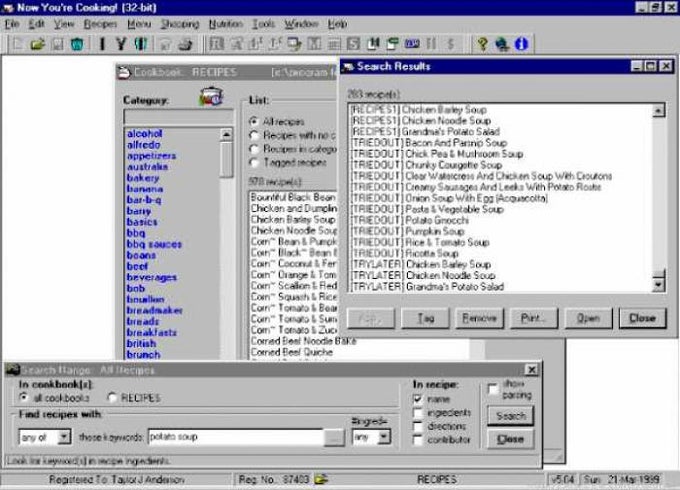Click the Close button in Search Results

click(642, 318)
